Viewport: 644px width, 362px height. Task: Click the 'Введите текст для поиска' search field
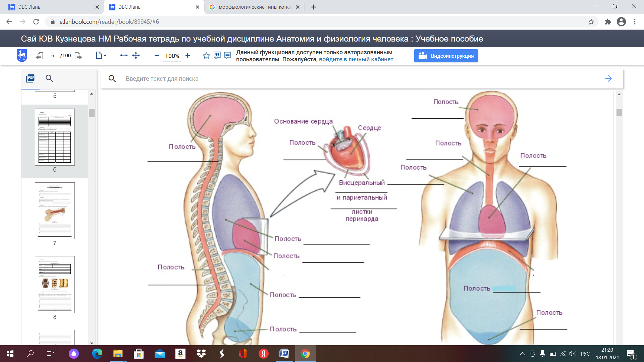click(x=362, y=79)
